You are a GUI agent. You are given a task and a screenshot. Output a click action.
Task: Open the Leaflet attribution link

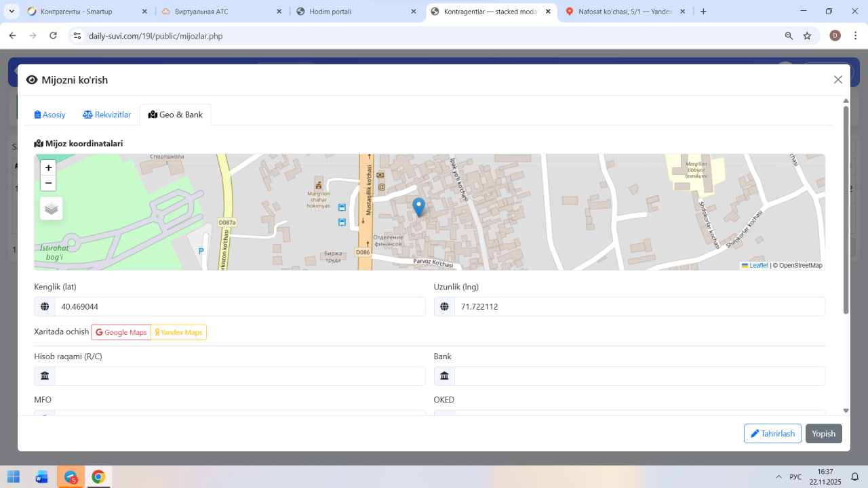click(x=758, y=266)
